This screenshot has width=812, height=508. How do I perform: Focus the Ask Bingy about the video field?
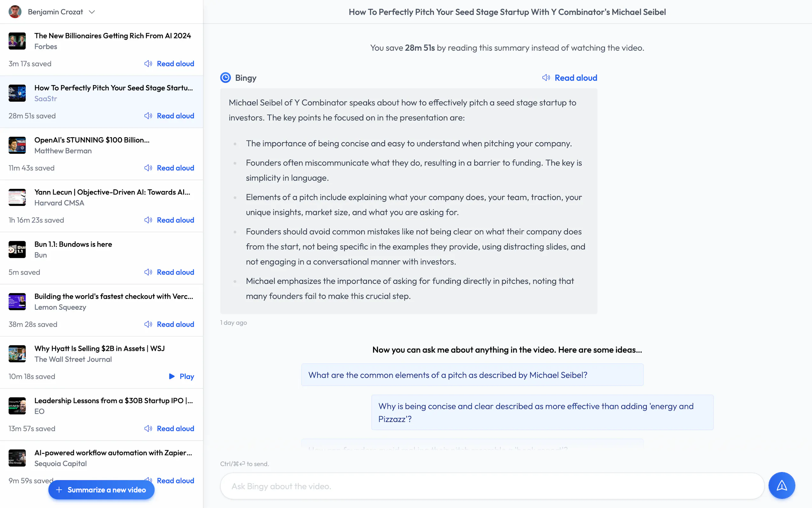coord(491,486)
